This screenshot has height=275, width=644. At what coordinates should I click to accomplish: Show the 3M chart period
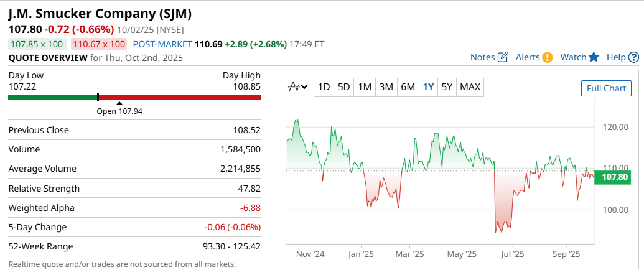coord(386,87)
